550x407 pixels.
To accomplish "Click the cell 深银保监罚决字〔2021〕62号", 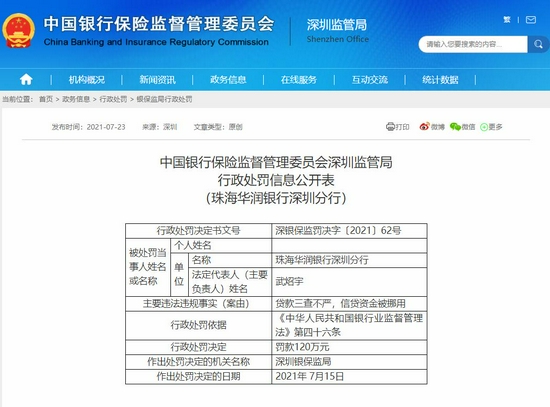I will [349, 231].
